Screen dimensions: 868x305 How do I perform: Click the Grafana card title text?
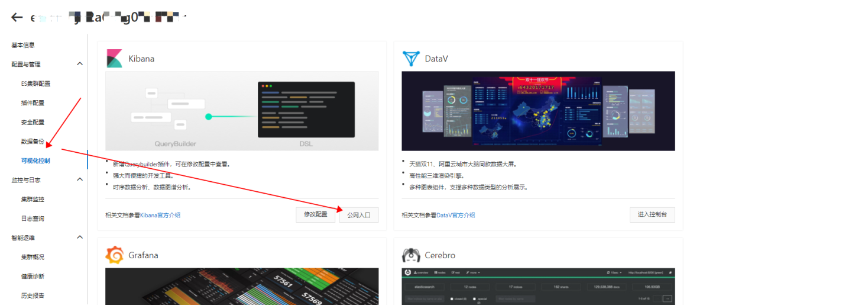click(x=143, y=255)
